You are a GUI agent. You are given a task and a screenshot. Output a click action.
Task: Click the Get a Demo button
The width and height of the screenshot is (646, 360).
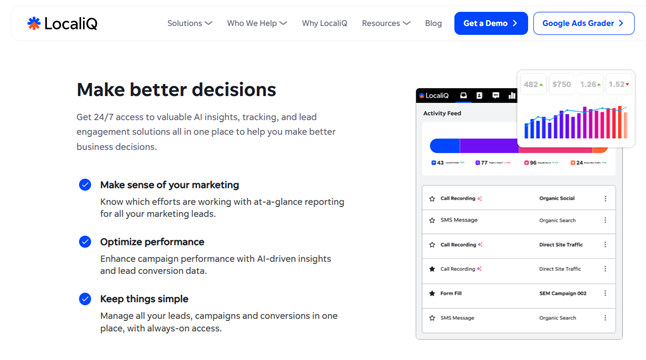[x=491, y=23]
